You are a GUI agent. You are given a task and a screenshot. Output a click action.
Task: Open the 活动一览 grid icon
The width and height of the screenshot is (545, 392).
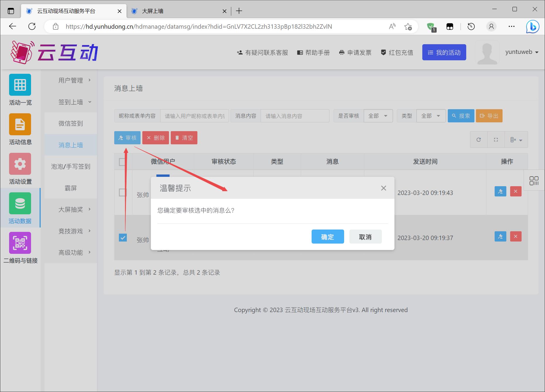point(20,85)
